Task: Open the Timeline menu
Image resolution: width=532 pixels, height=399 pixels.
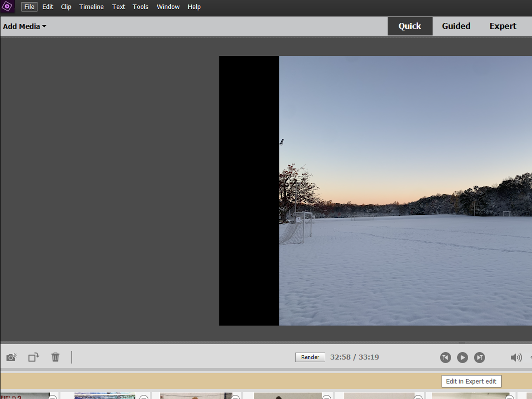Action: [x=91, y=6]
